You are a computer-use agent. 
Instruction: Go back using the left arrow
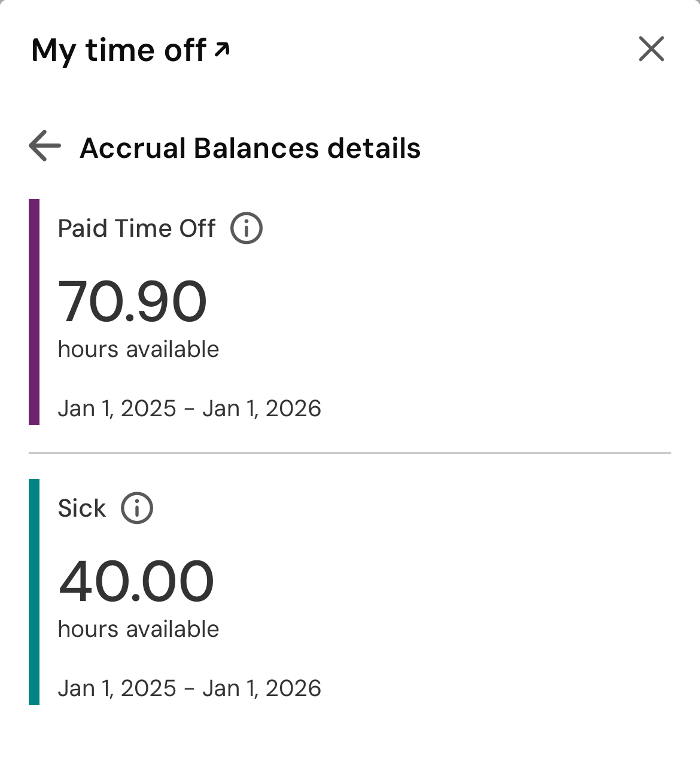[45, 147]
